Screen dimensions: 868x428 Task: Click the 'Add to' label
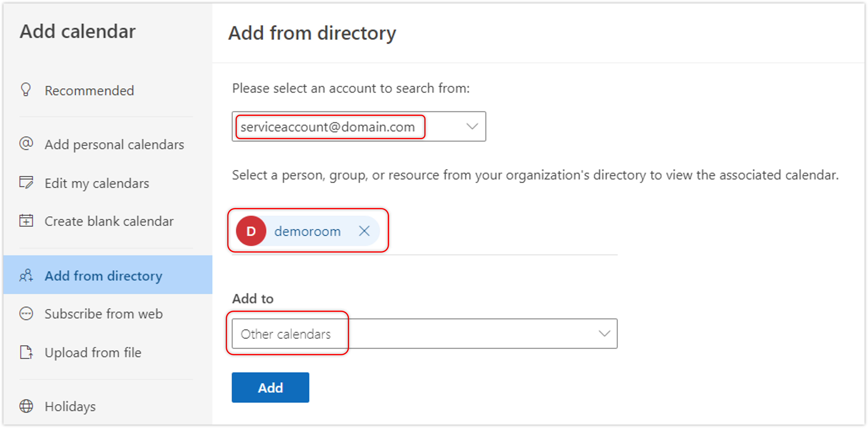pos(253,298)
